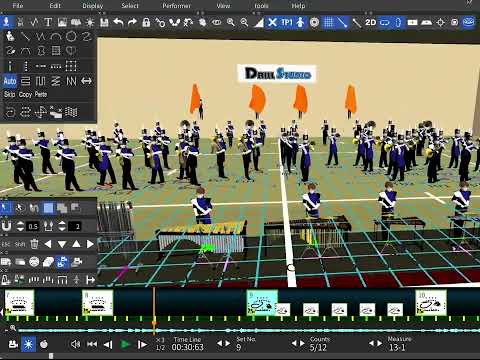Click the magnet snap icon
This screenshot has height=360, width=480.
tap(6, 226)
